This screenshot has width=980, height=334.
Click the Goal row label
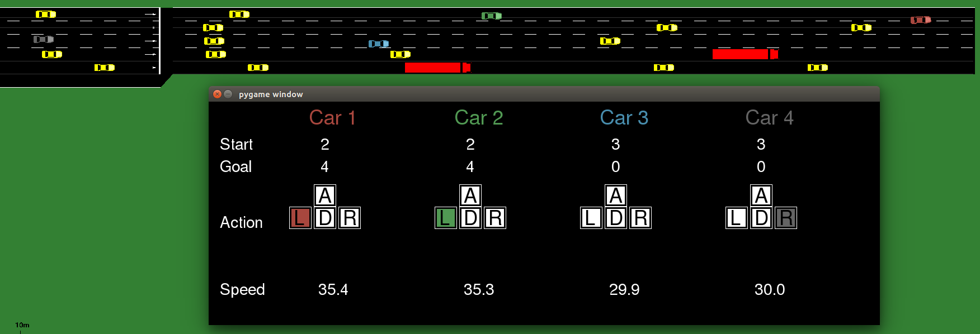(x=236, y=166)
